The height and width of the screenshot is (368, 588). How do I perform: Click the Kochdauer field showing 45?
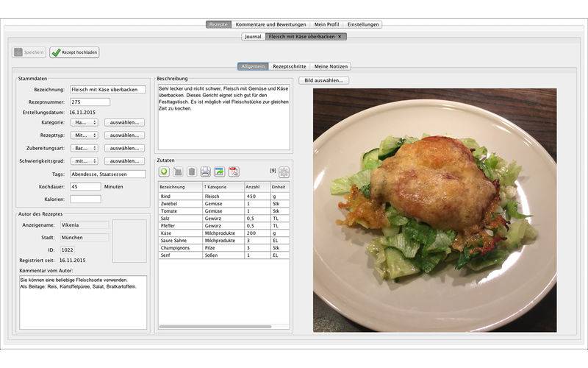pyautogui.click(x=85, y=186)
